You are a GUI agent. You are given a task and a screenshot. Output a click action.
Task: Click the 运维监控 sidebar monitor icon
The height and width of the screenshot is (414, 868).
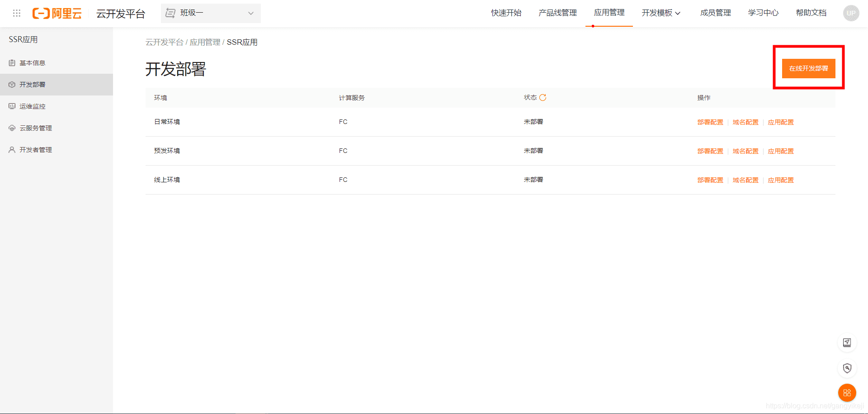pos(12,106)
